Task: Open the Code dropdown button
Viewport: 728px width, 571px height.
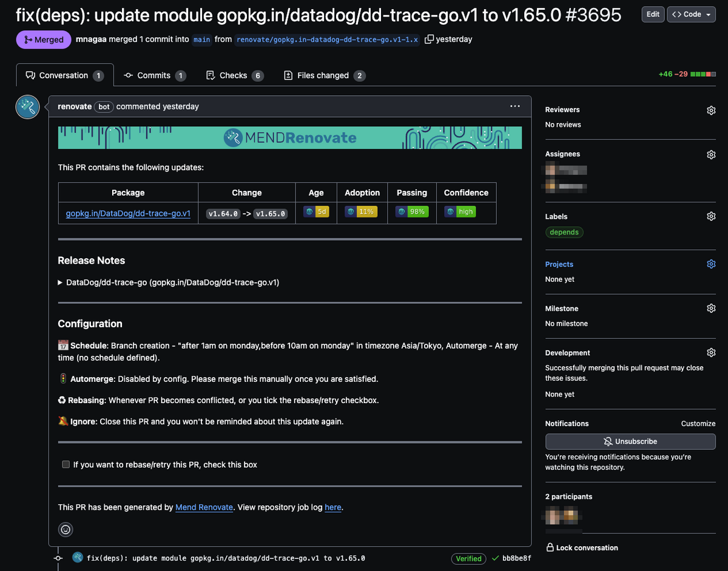Action: pyautogui.click(x=691, y=15)
